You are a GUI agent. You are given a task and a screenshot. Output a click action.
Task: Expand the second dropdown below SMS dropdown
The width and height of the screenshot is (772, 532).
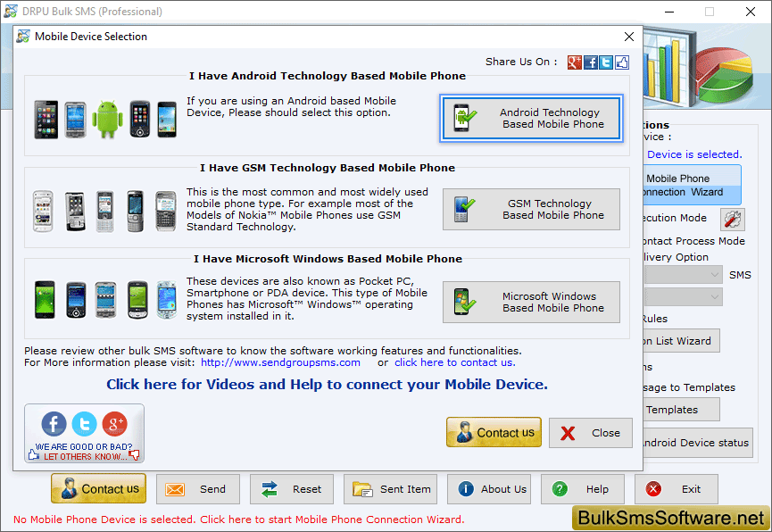click(683, 297)
